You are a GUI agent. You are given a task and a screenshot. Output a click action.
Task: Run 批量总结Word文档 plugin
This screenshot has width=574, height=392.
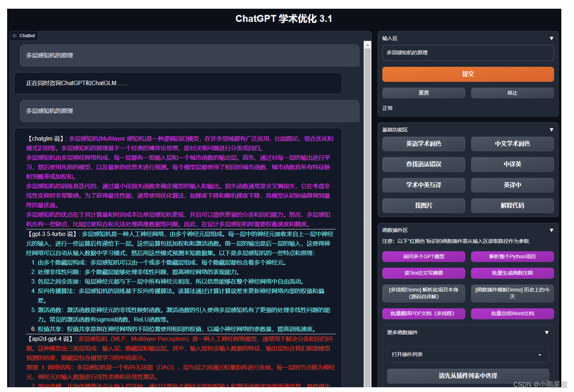click(x=512, y=314)
